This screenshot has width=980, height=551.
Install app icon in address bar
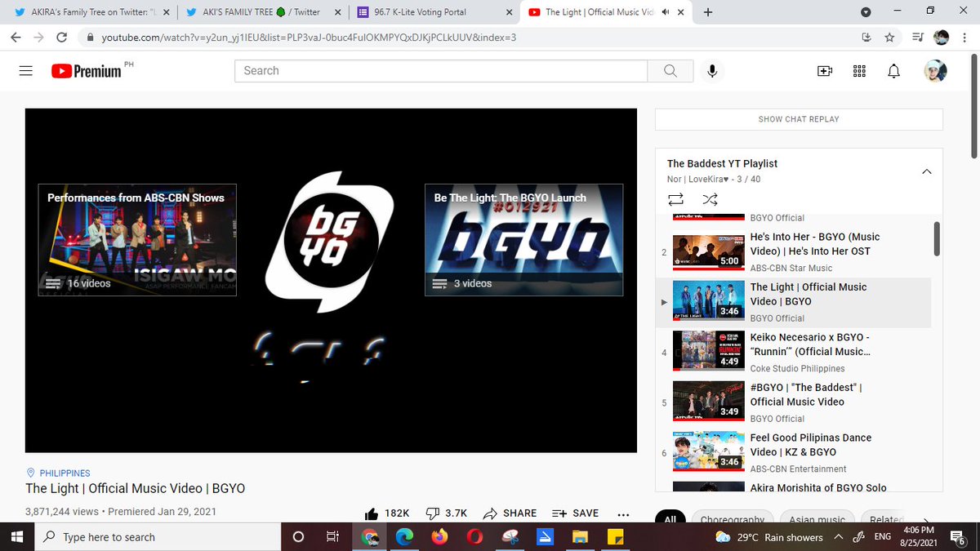click(x=867, y=38)
